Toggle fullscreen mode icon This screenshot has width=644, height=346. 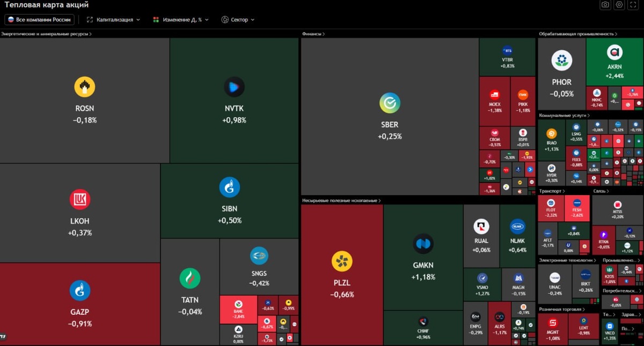[633, 5]
